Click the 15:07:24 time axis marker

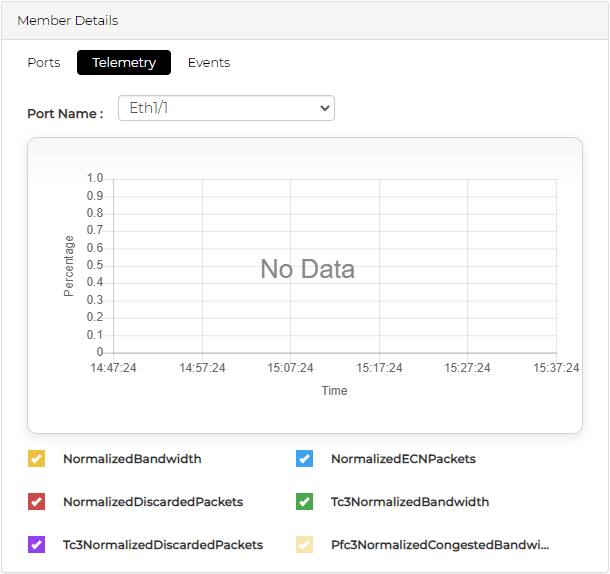tap(290, 368)
